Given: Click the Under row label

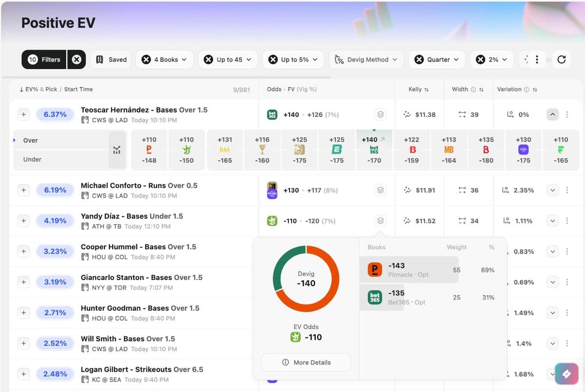Looking at the screenshot, I should (32, 159).
